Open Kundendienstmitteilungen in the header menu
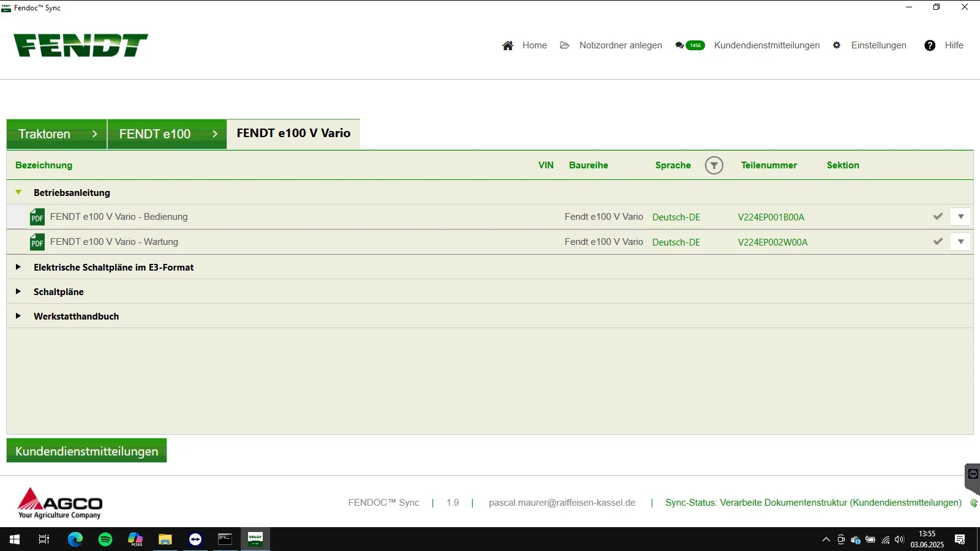Screen dimensions: 980x551 (x=767, y=45)
